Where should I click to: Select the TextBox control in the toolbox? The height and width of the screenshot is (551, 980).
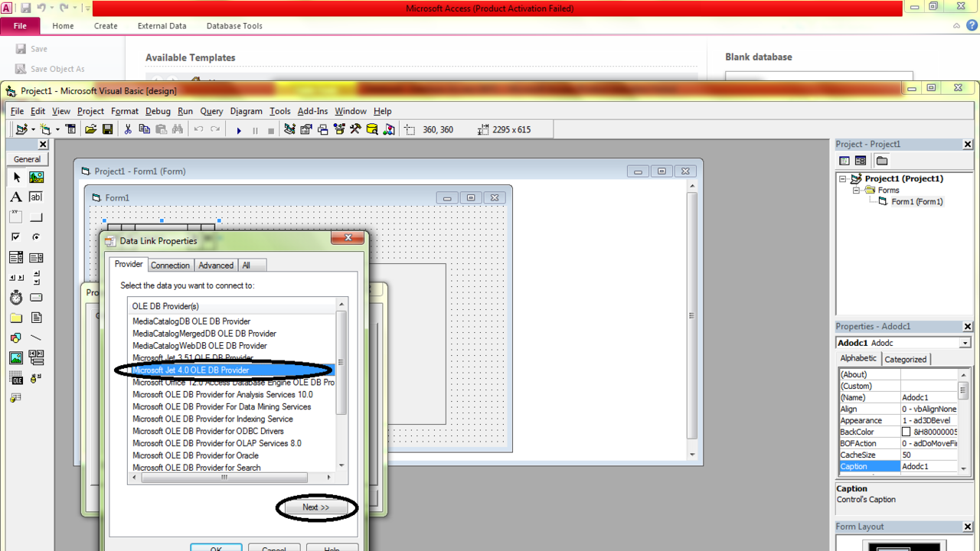click(36, 197)
